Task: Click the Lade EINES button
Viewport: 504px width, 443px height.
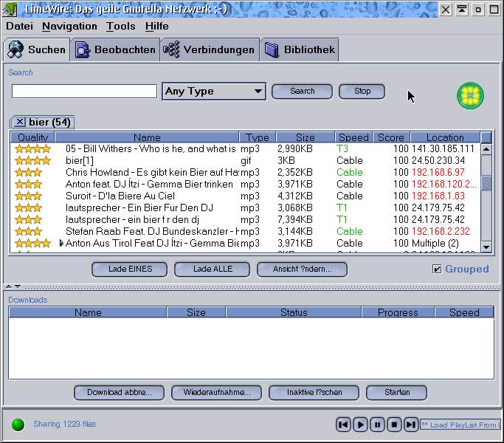Action: tap(130, 269)
